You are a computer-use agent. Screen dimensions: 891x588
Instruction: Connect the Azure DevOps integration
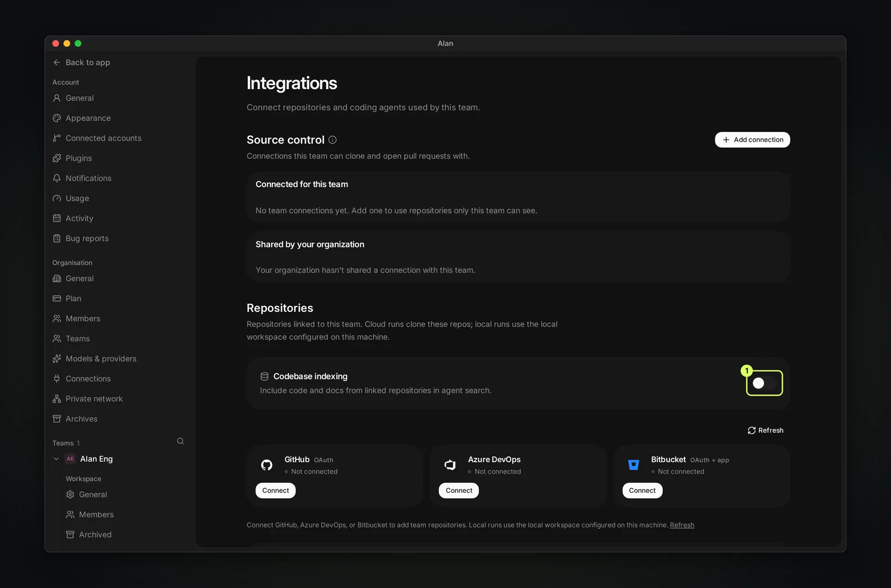click(459, 491)
